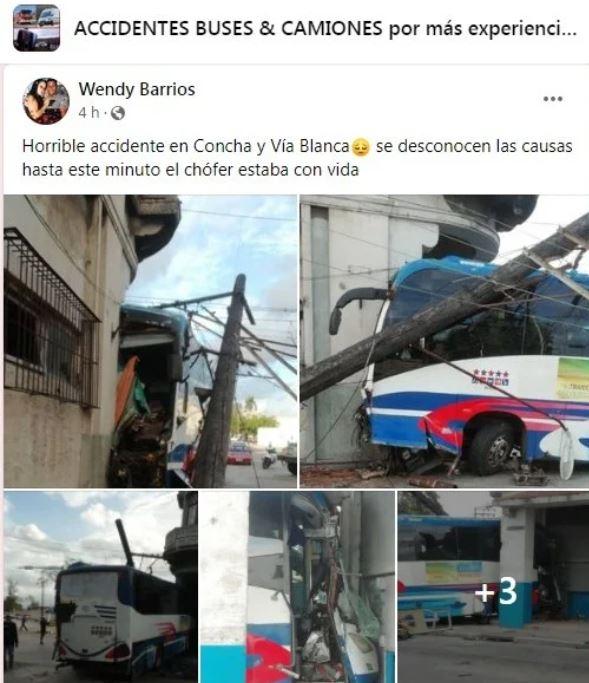Open the Accidentes Buses & Camiones group avatar
The width and height of the screenshot is (589, 683).
37,28
